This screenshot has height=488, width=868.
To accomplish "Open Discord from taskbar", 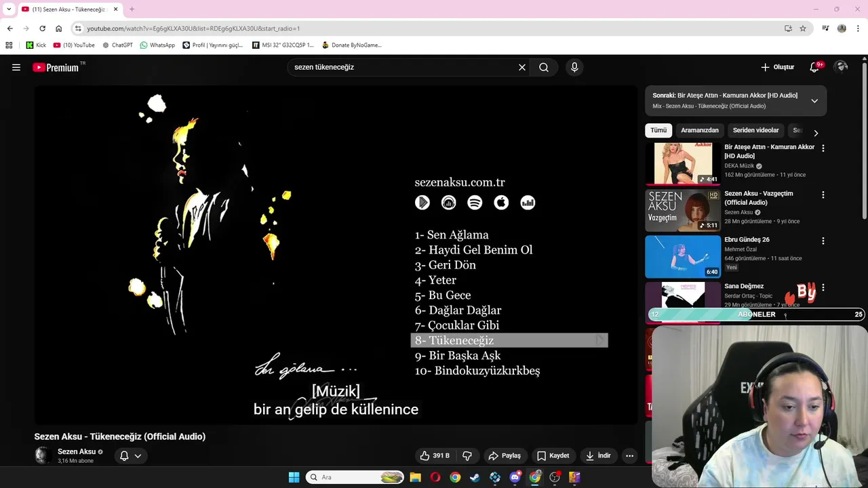I will pos(515,477).
